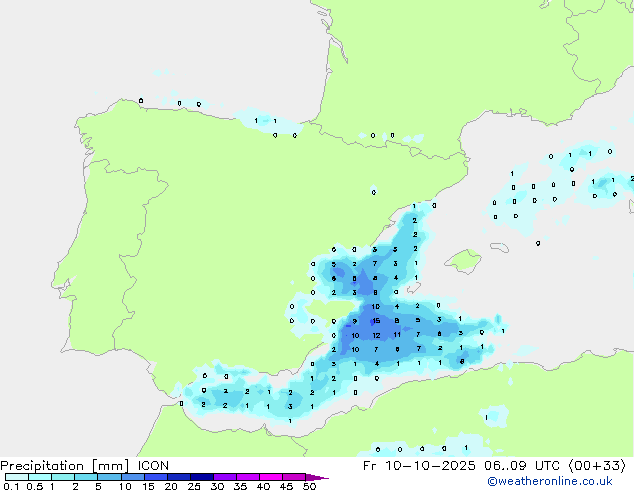Click the '30' legend scale label
The height and width of the screenshot is (490, 634).
pos(217,486)
